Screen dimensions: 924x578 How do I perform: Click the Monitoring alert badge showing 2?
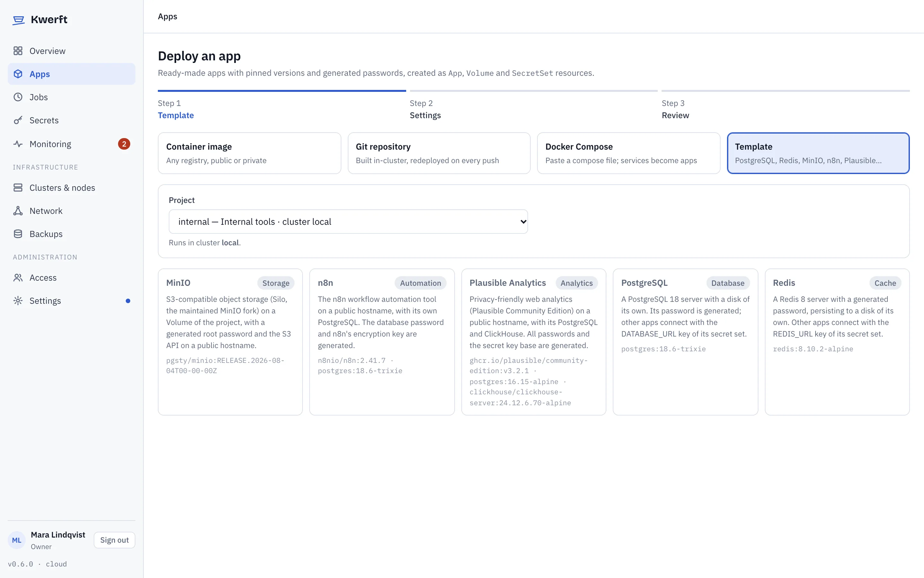tap(124, 144)
